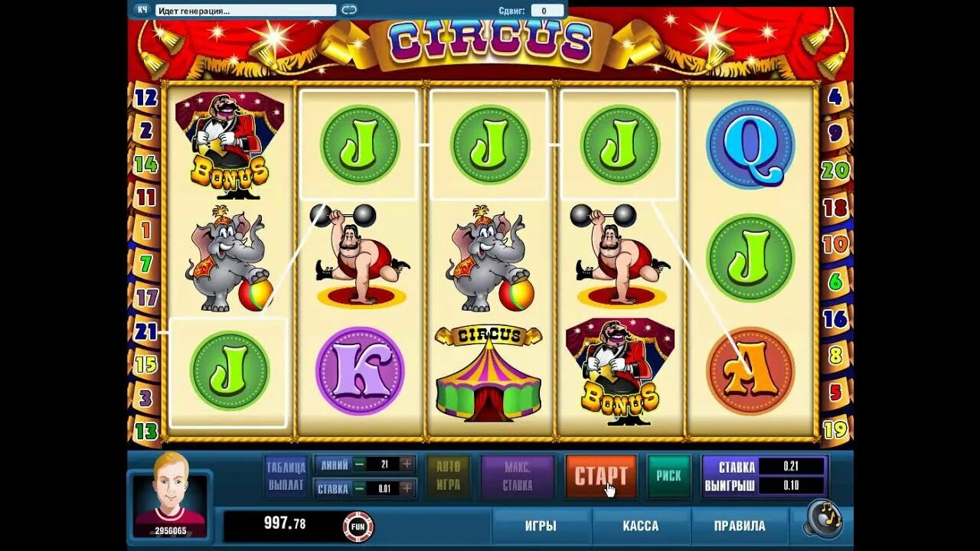Open the Правила rules tab
The image size is (980, 551).
tap(740, 526)
